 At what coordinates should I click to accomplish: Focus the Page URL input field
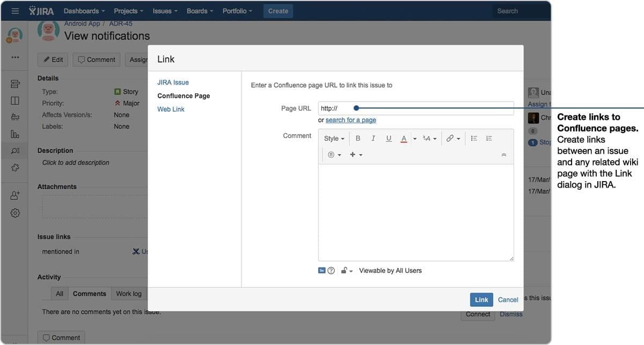[416, 108]
